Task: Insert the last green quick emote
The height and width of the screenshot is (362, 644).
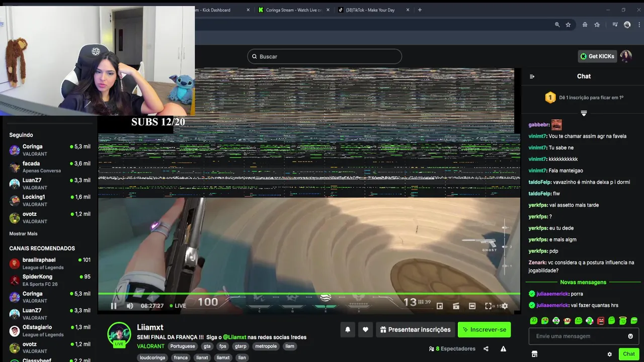Action: pyautogui.click(x=634, y=321)
